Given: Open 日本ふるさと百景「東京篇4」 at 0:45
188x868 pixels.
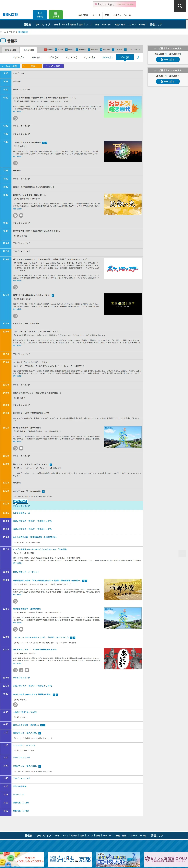Looking at the screenshot, I should point(26,724).
